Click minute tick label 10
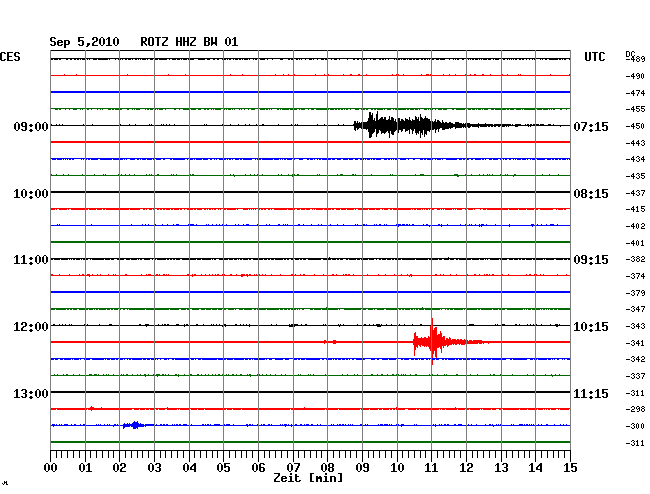650x494 pixels. (x=397, y=468)
